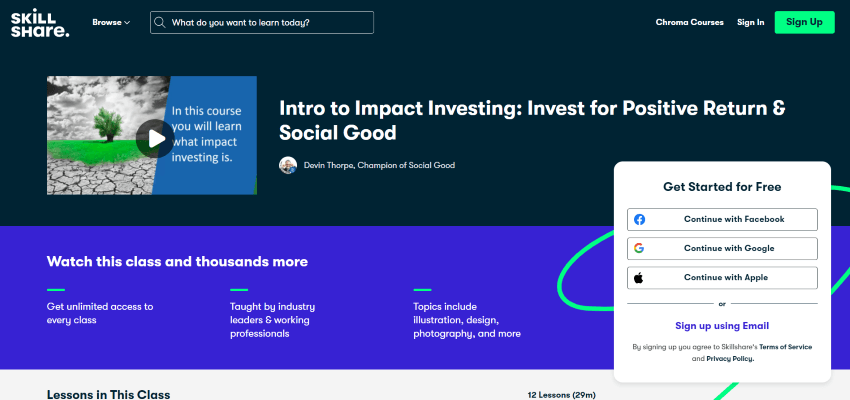Image resolution: width=850 pixels, height=400 pixels.
Task: Open Chroma Courses in navigation
Action: tap(690, 22)
